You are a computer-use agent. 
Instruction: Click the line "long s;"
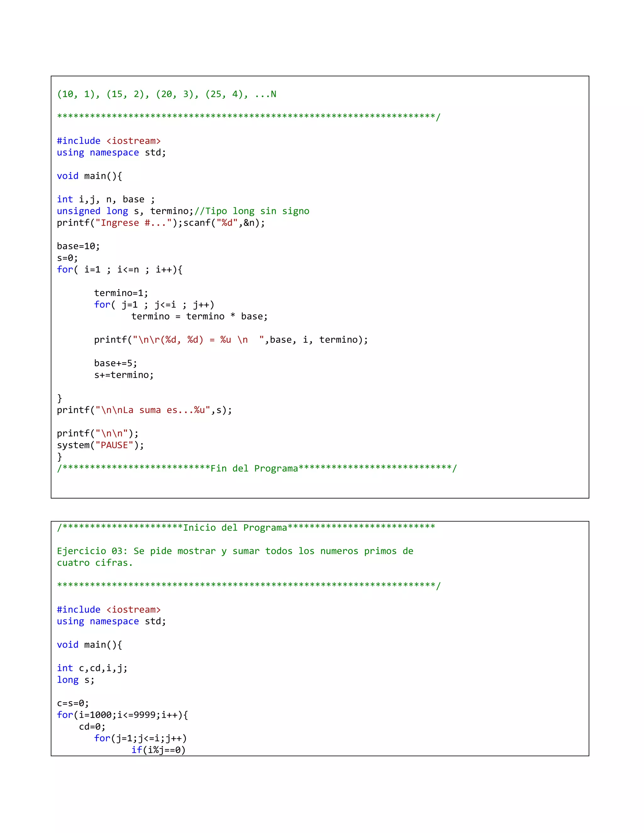pos(75,680)
